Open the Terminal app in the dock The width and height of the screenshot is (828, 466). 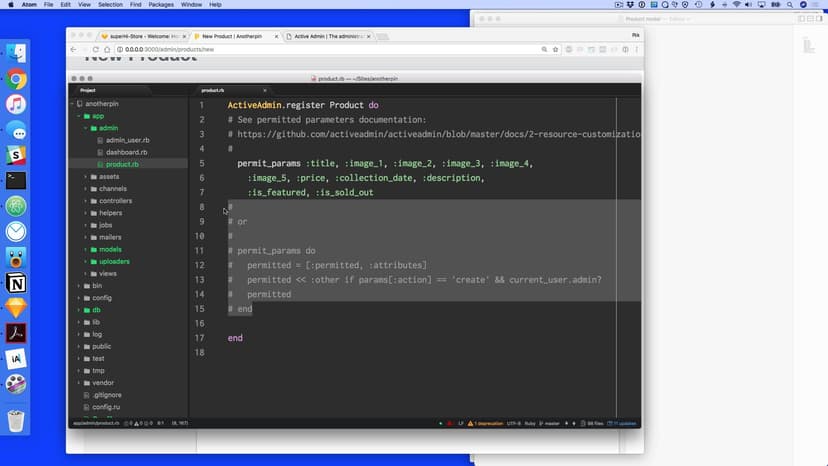pyautogui.click(x=16, y=181)
